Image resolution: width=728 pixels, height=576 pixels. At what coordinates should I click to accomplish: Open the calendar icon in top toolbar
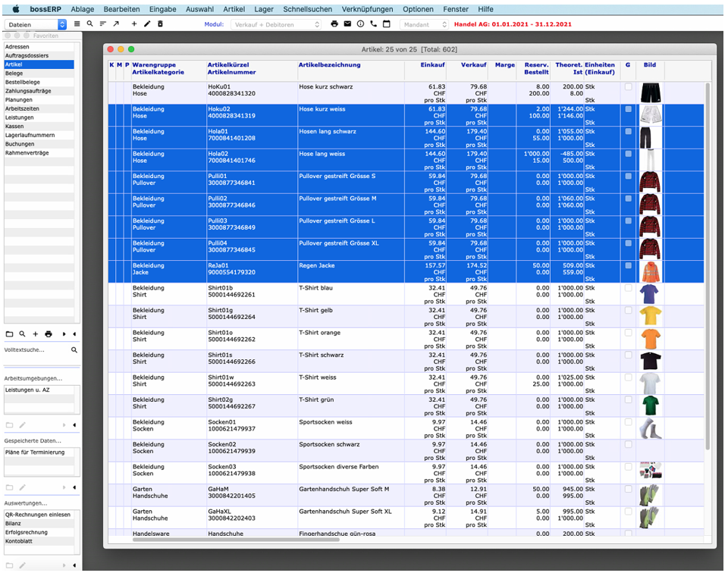point(386,24)
